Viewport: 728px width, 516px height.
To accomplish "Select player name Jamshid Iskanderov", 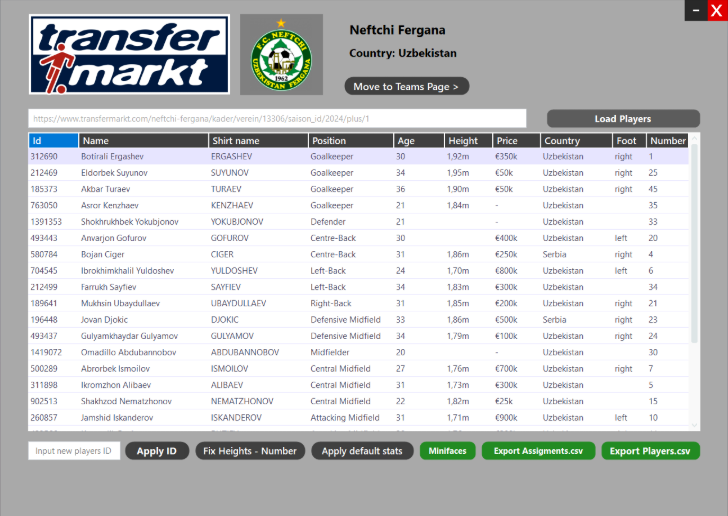I will (117, 418).
